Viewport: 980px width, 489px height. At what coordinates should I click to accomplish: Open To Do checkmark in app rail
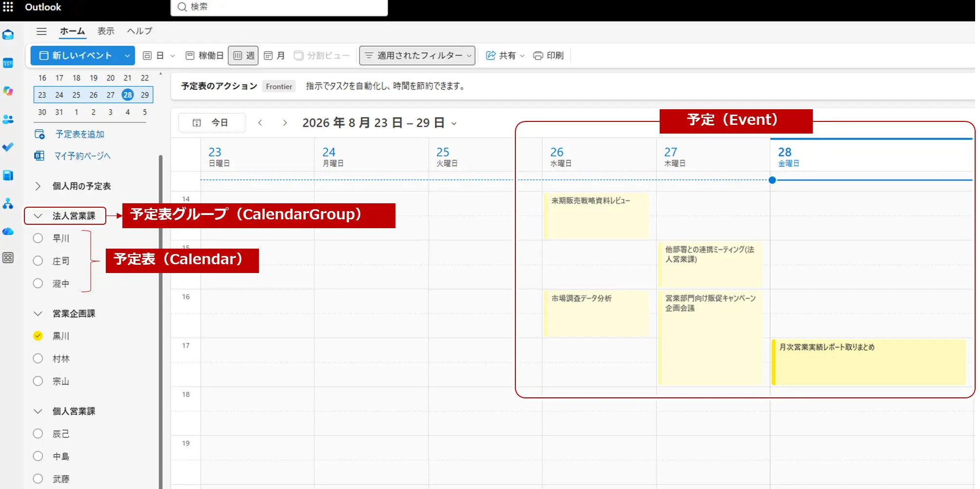point(8,147)
